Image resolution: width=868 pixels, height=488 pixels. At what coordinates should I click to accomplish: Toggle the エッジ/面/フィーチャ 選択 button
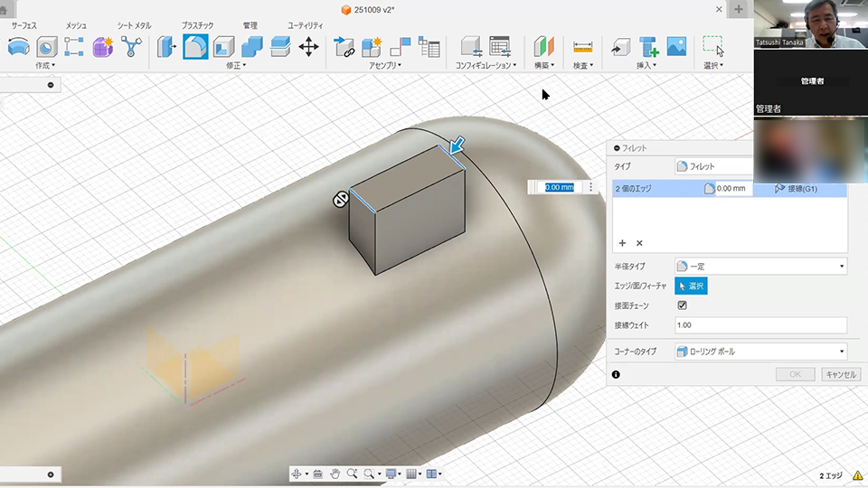(x=691, y=286)
